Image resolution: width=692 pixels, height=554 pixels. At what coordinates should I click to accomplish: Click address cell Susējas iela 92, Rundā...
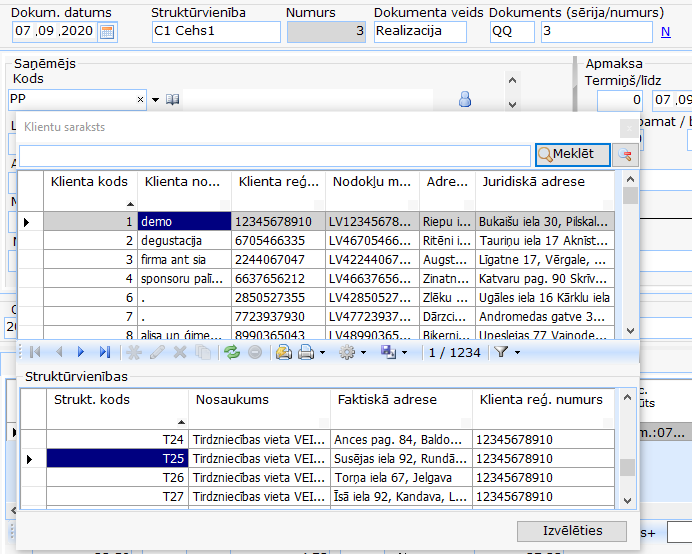click(x=401, y=459)
